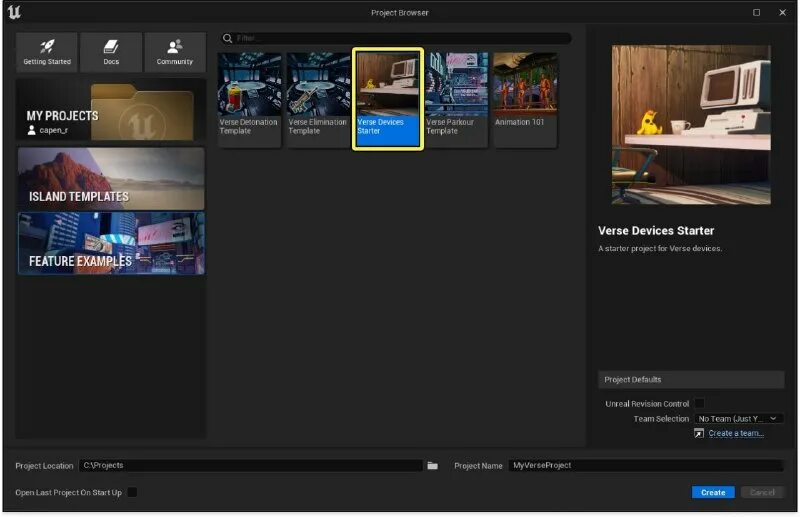Open the Team Selection dropdown

738,418
